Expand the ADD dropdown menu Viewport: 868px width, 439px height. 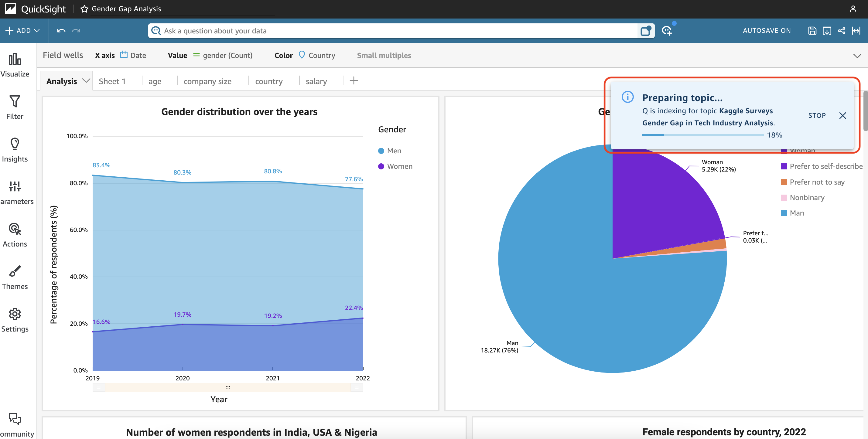point(22,31)
